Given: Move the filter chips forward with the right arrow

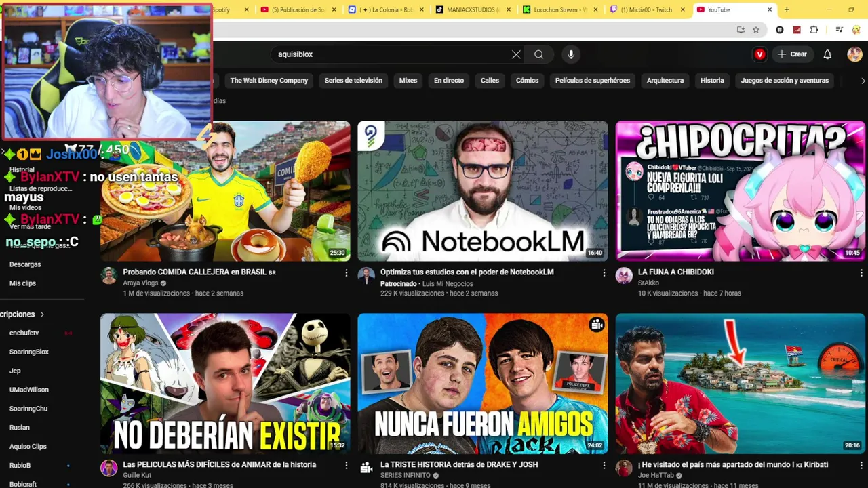Looking at the screenshot, I should pos(863,81).
